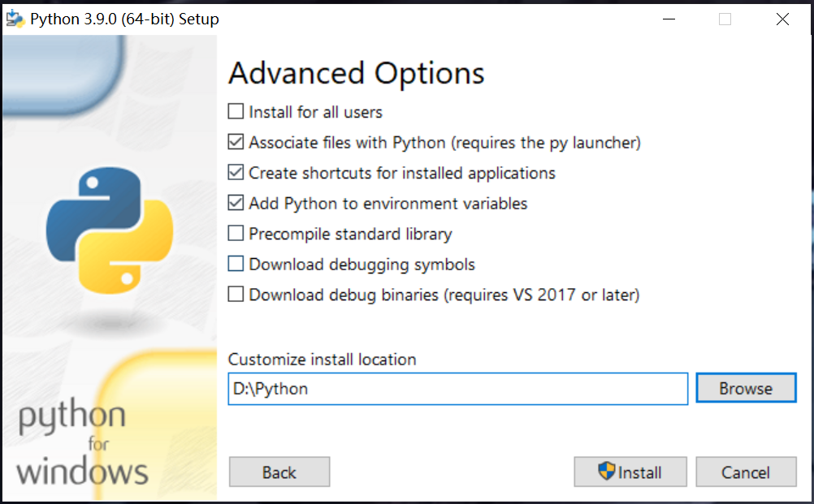The height and width of the screenshot is (504, 814).
Task: Tick Download debug binaries checkbox
Action: pyautogui.click(x=236, y=295)
